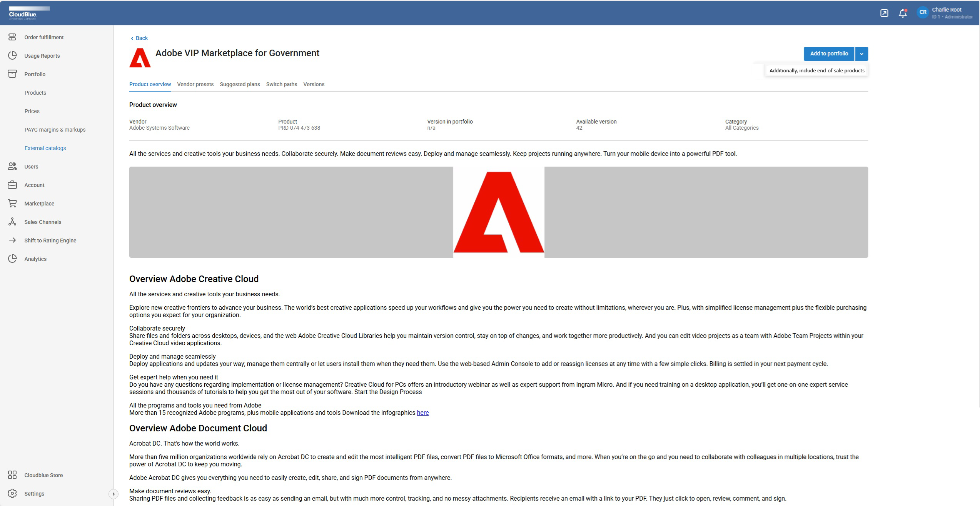Viewport: 980px width, 506px height.
Task: Click the Usage Reports pie icon
Action: coord(12,56)
